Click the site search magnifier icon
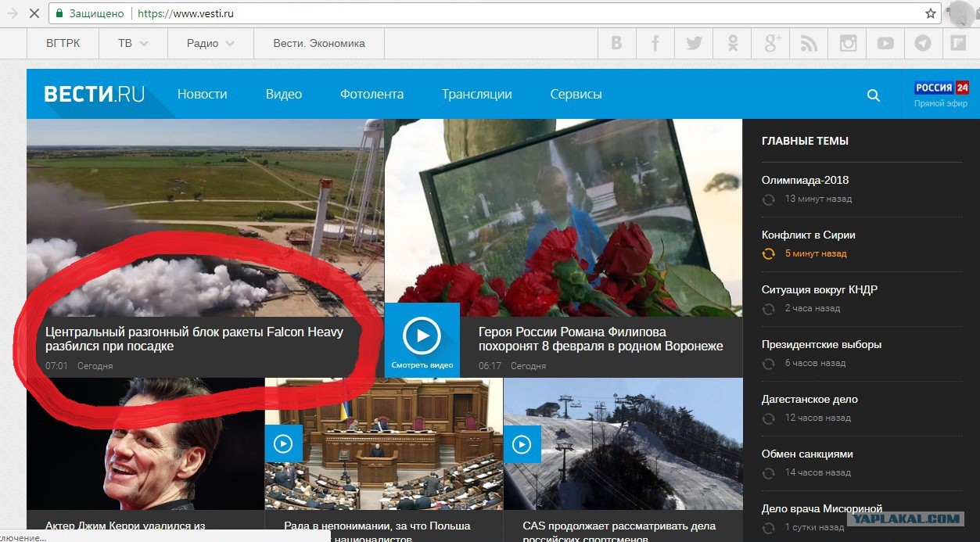 coord(874,95)
